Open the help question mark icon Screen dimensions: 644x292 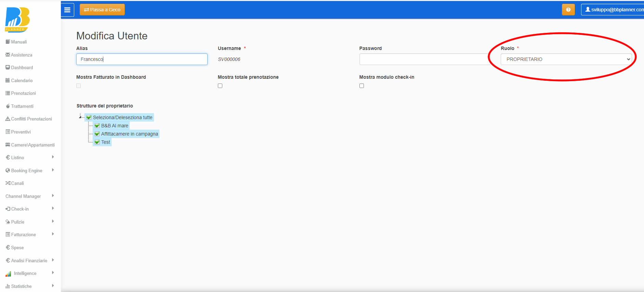568,10
